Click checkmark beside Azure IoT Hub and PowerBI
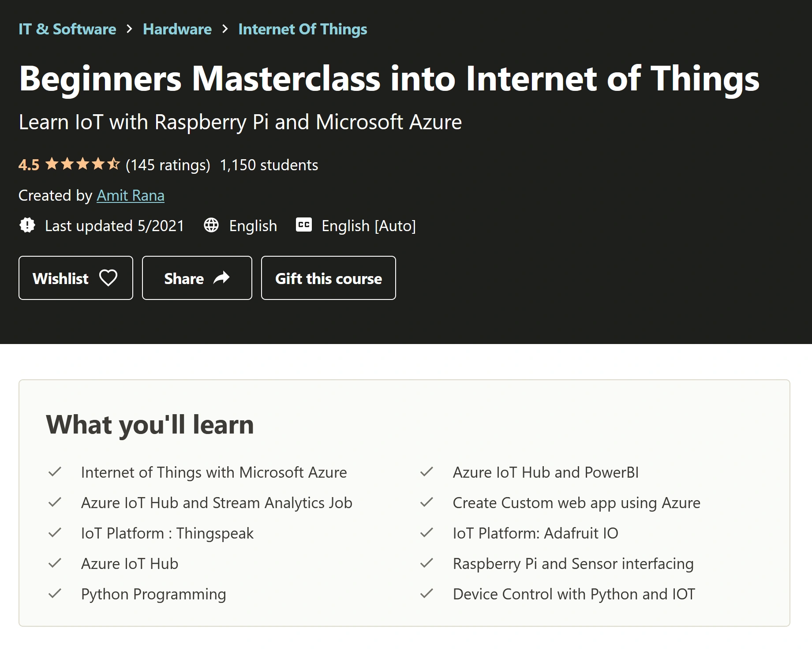The width and height of the screenshot is (812, 651). [427, 472]
